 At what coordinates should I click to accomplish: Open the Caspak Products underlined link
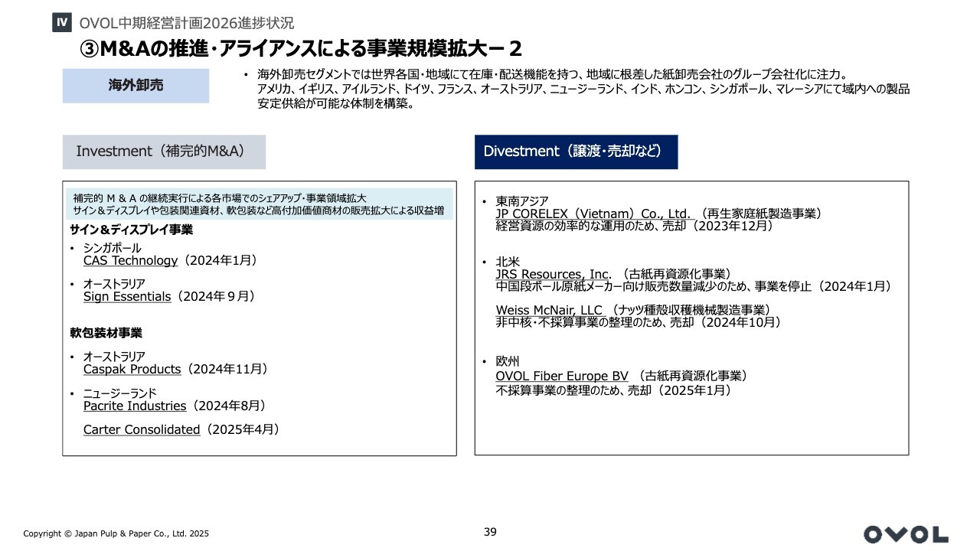(132, 370)
